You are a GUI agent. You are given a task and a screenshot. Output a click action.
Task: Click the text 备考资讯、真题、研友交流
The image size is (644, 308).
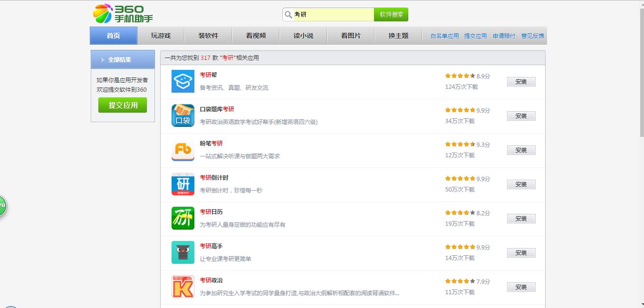[234, 88]
